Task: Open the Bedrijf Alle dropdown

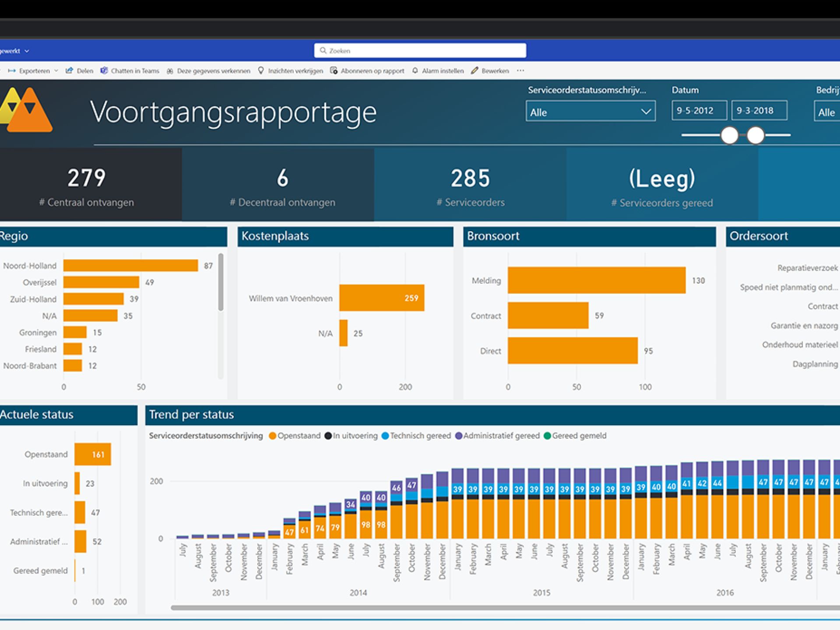Action: pos(826,112)
